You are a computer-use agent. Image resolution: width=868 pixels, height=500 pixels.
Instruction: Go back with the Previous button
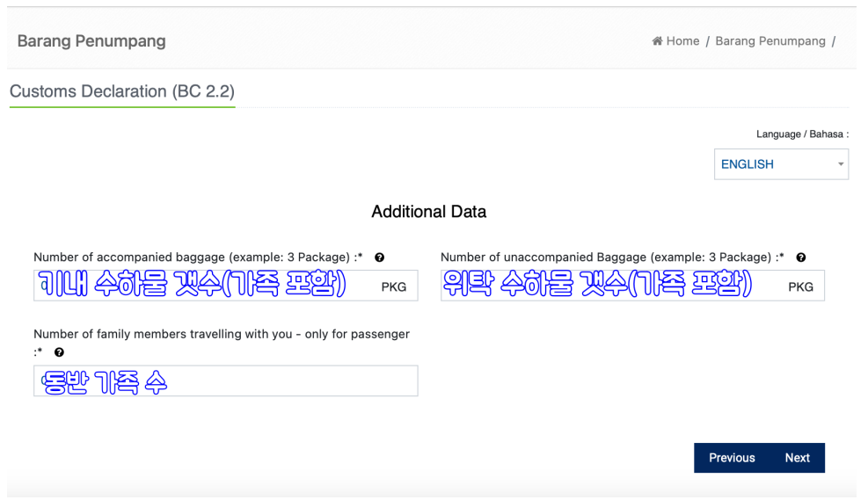click(x=732, y=458)
